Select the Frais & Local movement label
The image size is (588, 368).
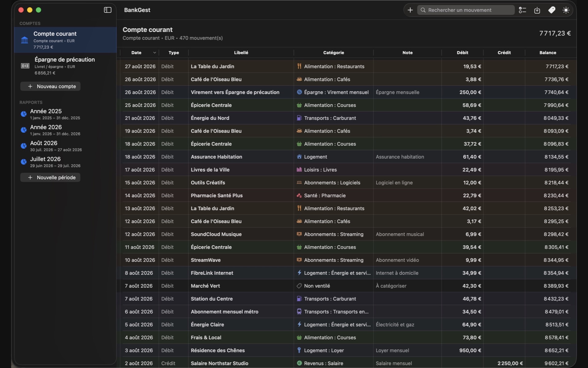click(x=206, y=337)
